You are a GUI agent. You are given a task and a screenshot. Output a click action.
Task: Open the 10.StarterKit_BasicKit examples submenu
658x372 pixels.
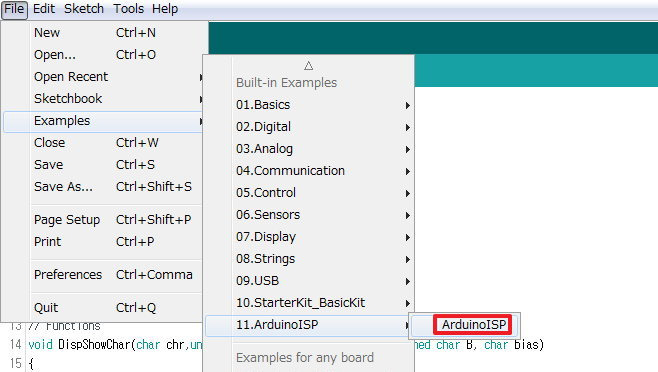pos(308,303)
